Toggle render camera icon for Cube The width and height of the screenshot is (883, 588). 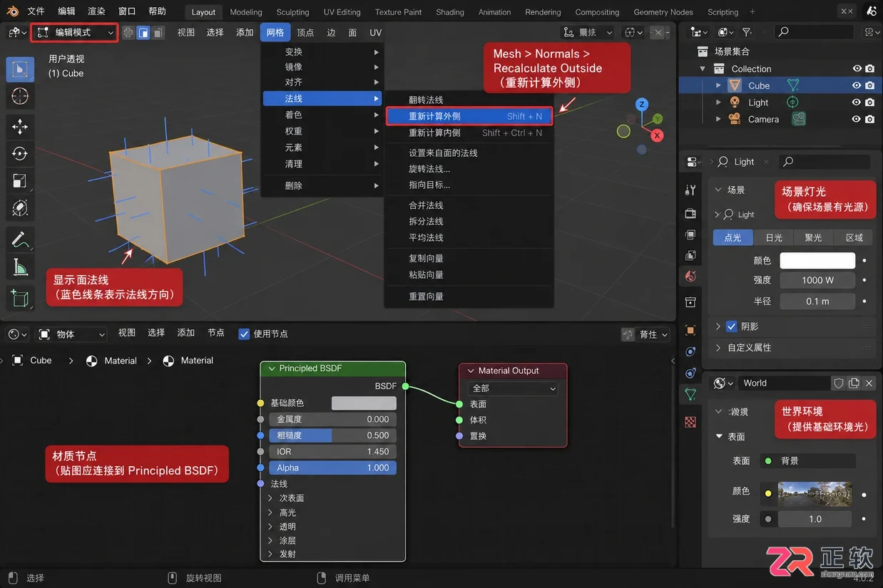[x=870, y=86]
